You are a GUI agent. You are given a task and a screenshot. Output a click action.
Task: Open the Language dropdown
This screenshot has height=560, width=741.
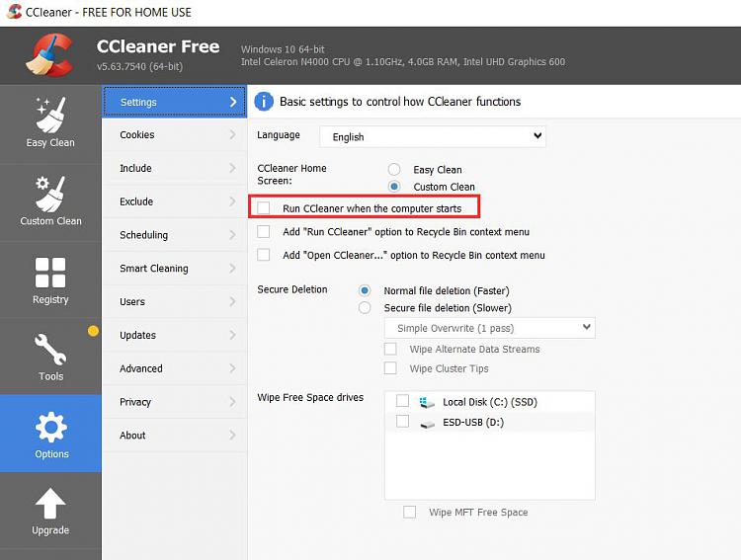tap(433, 136)
